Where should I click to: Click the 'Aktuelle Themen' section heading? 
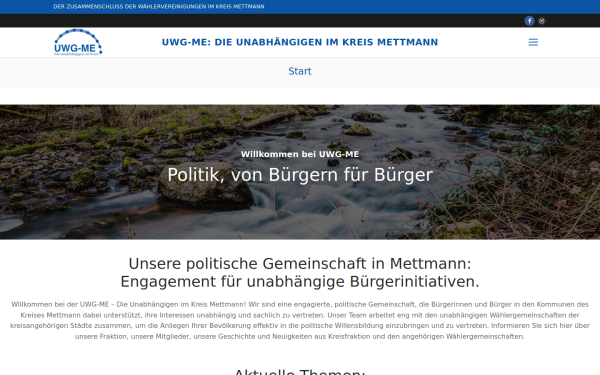click(x=300, y=372)
